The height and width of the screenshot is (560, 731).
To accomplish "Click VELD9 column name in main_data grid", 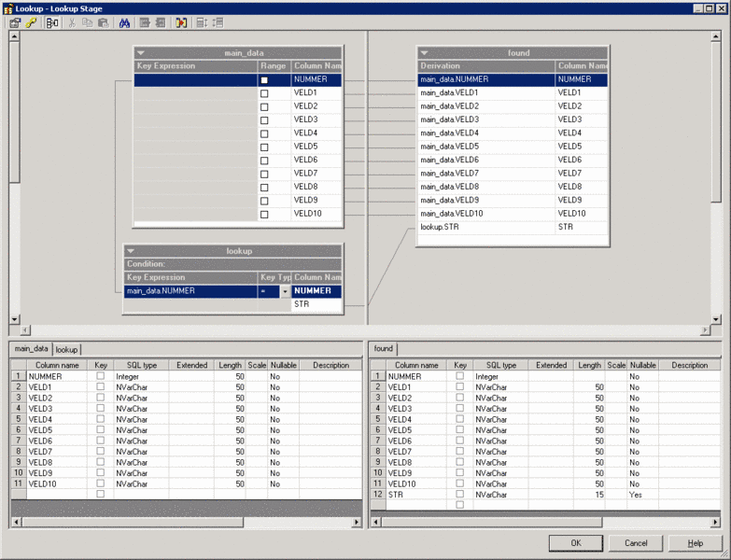I will (57, 473).
